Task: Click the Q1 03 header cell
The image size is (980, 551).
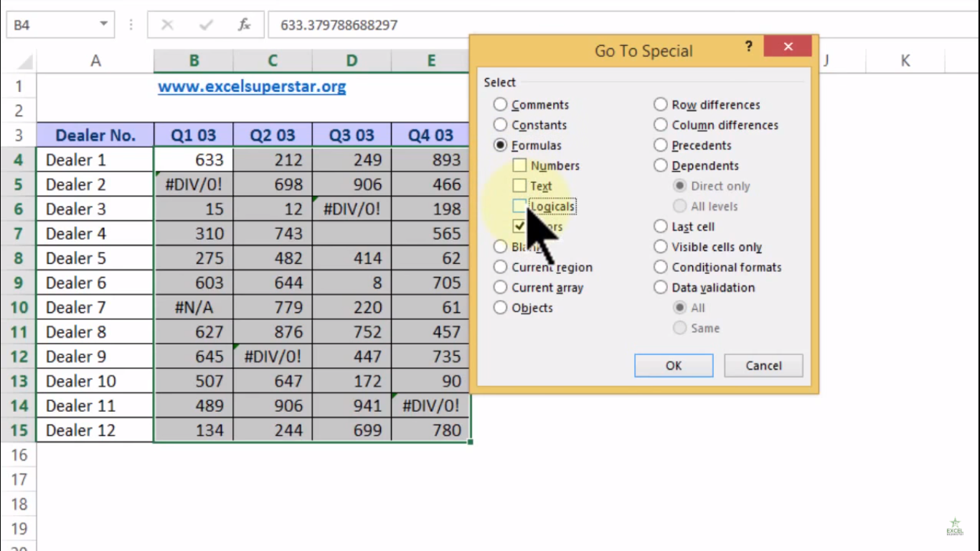Action: pyautogui.click(x=194, y=135)
